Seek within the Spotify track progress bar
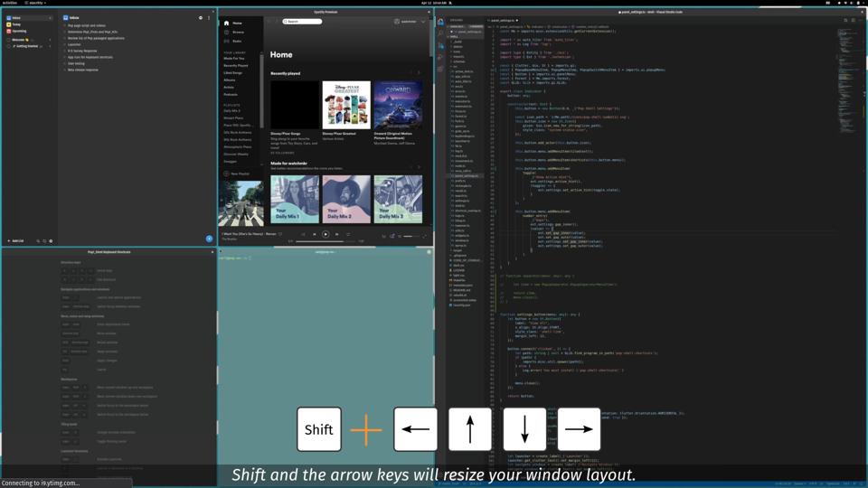The height and width of the screenshot is (488, 868). pyautogui.click(x=325, y=241)
